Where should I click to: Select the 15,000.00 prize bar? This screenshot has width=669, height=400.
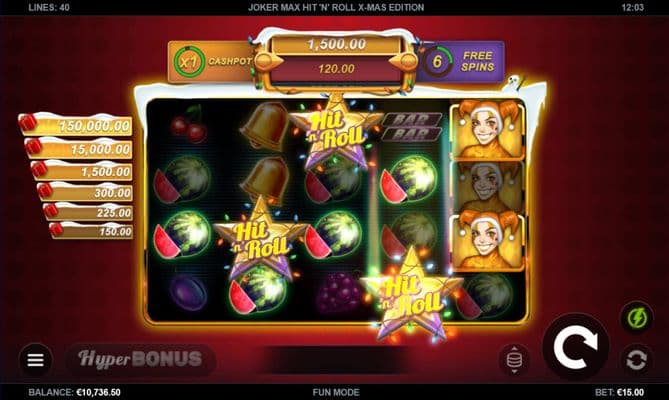[79, 148]
